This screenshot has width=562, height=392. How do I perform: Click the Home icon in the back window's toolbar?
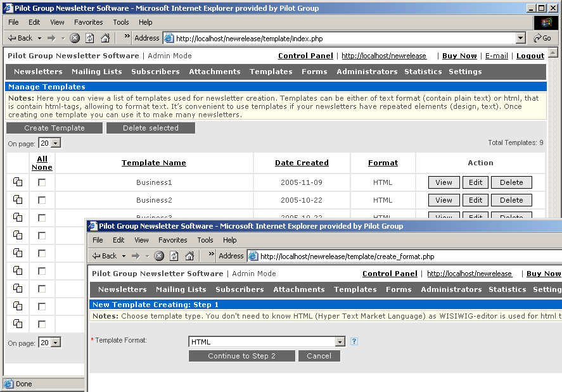click(105, 38)
